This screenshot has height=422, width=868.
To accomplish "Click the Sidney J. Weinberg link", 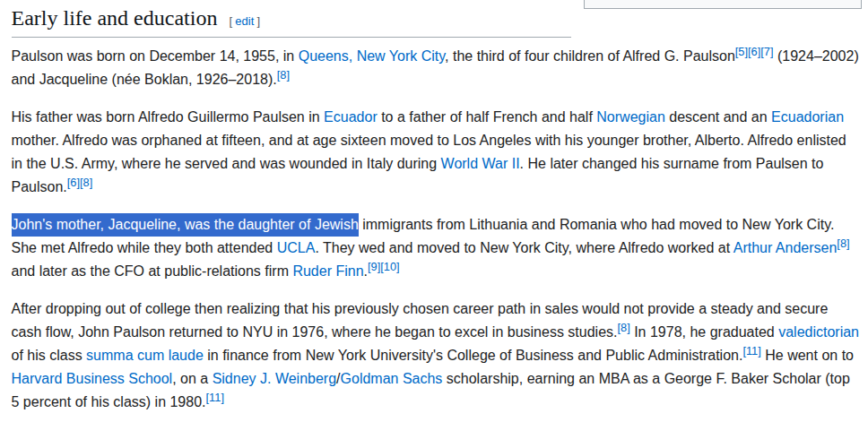I will (x=273, y=378).
